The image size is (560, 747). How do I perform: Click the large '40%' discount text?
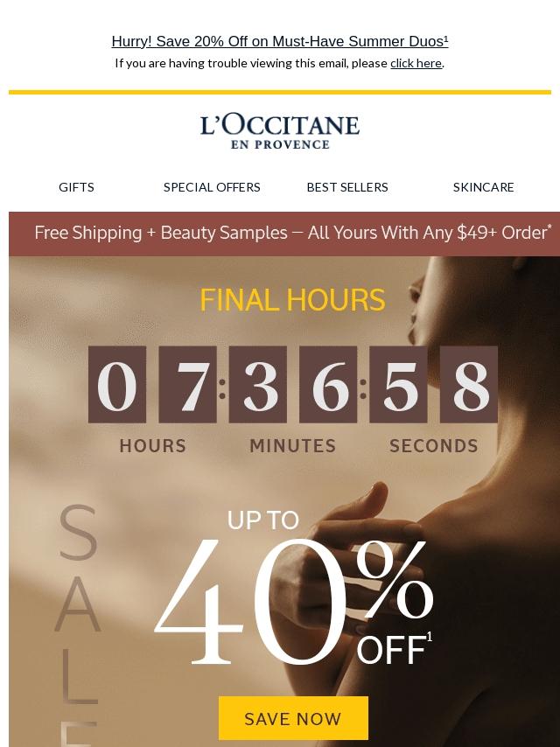[x=293, y=601]
